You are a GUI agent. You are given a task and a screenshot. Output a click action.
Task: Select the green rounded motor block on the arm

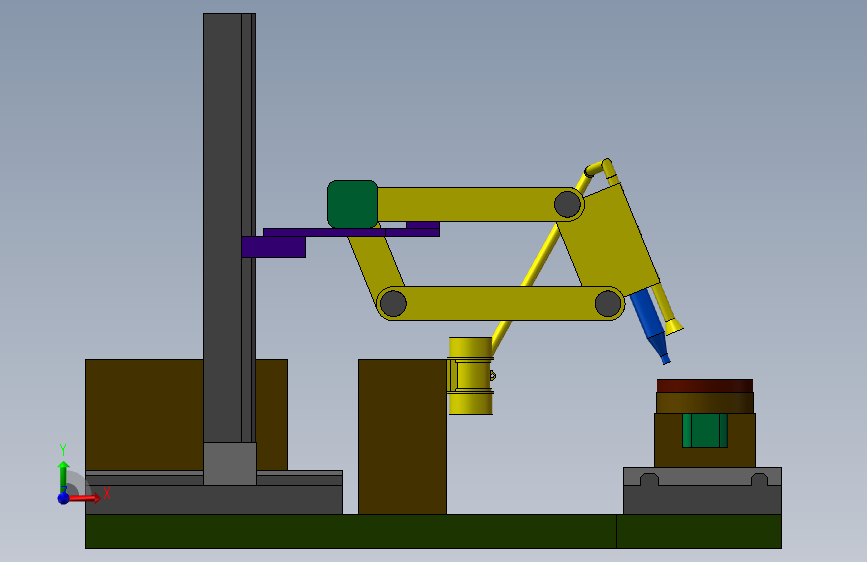pyautogui.click(x=353, y=204)
